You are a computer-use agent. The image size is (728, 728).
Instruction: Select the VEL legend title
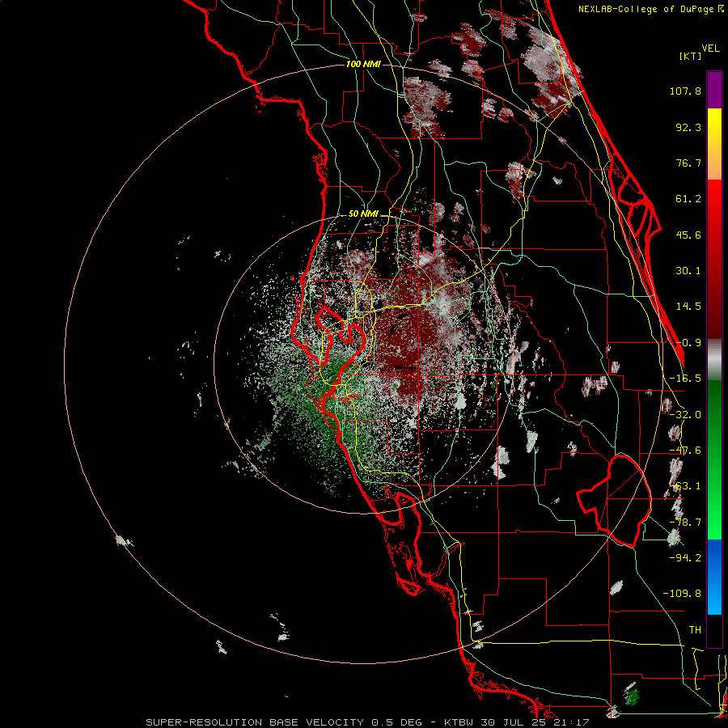pos(710,49)
